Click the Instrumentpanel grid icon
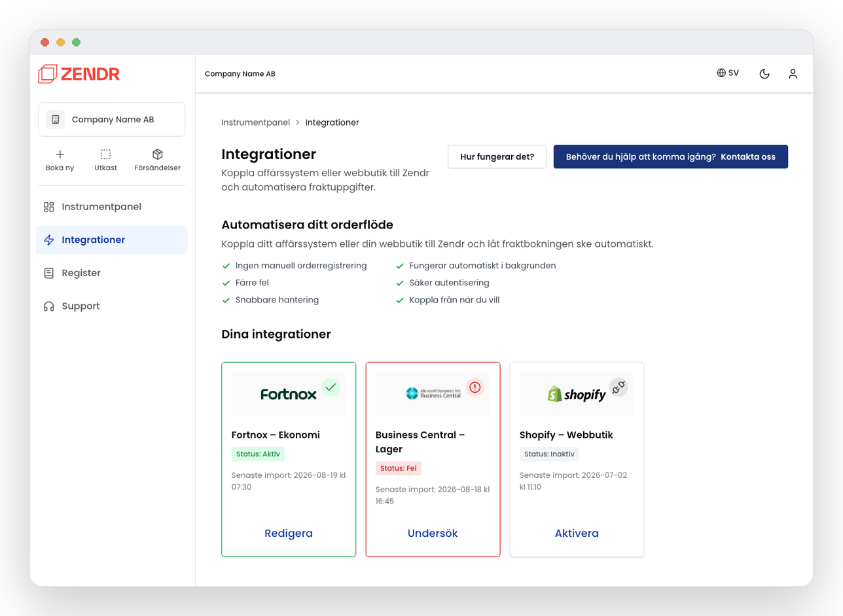The height and width of the screenshot is (616, 843). coord(48,207)
